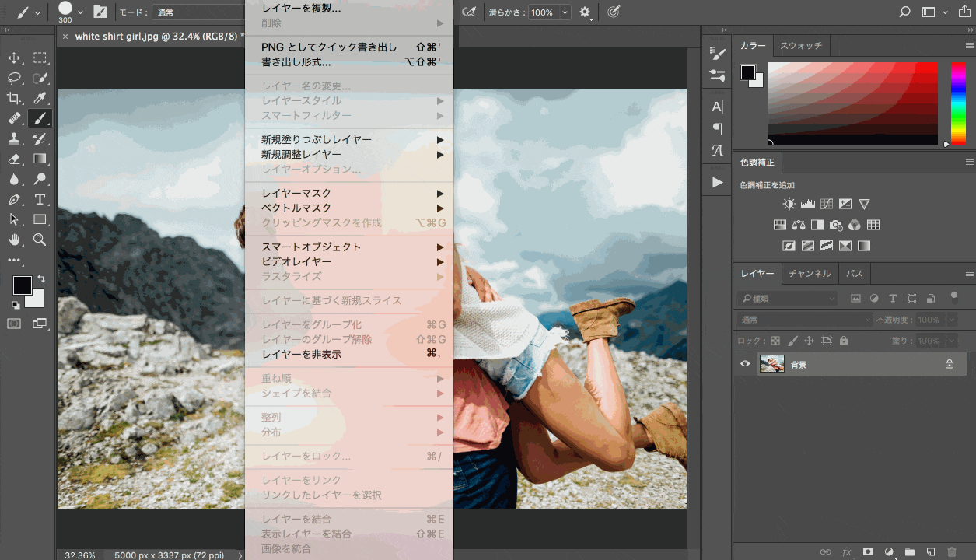Open the Brush Settings panel icon
The width and height of the screenshot is (976, 560).
point(718,54)
